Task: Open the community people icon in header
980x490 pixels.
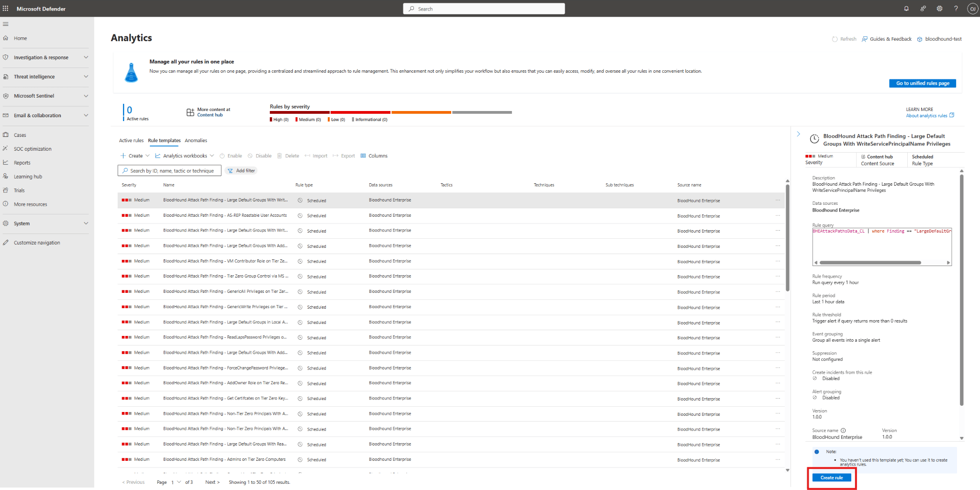Action: coord(923,9)
